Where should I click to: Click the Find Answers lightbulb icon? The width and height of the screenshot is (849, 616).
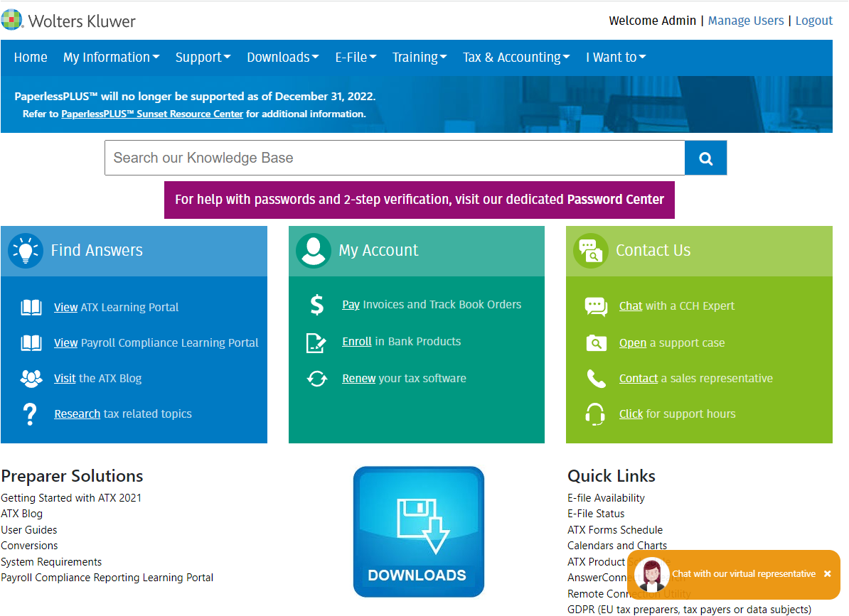pyautogui.click(x=26, y=251)
